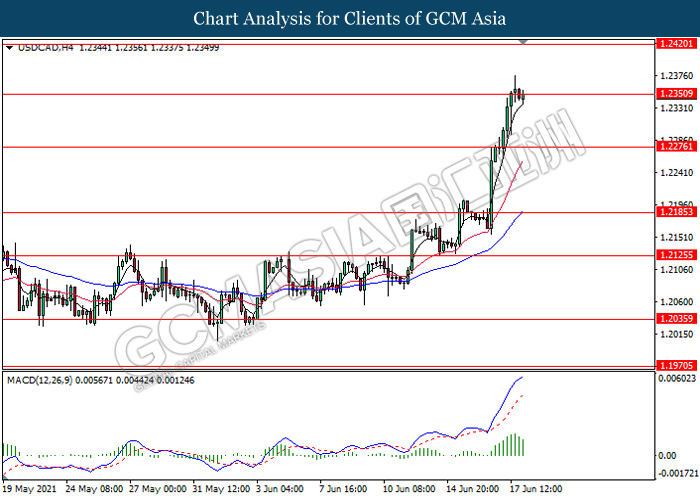
Task: Select the 1.23509 red price tag
Action: 672,94
